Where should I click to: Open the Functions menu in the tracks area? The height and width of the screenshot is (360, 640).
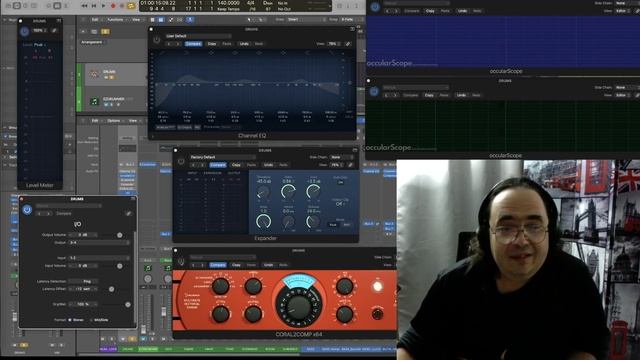tap(115, 20)
